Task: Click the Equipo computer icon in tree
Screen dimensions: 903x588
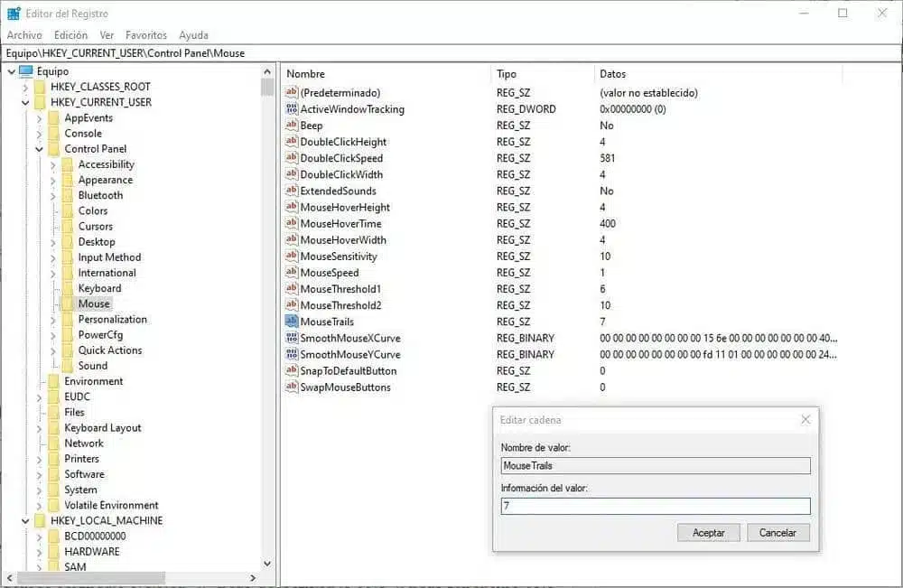Action: pyautogui.click(x=25, y=71)
